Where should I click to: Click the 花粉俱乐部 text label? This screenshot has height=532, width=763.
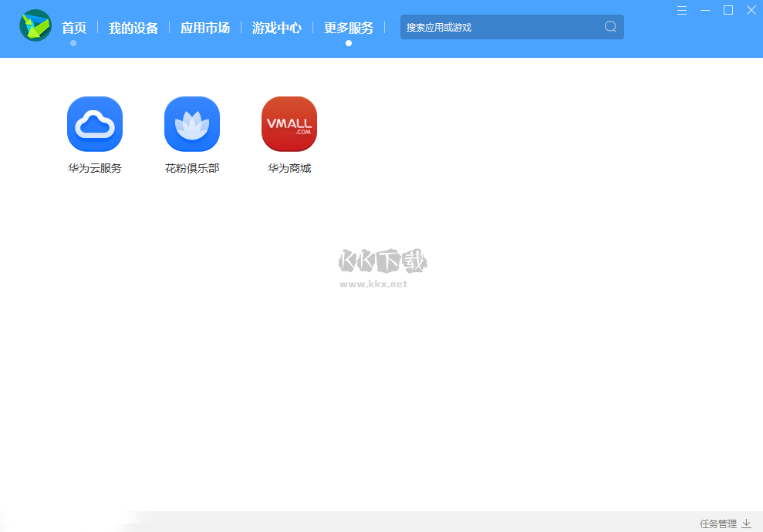click(192, 168)
